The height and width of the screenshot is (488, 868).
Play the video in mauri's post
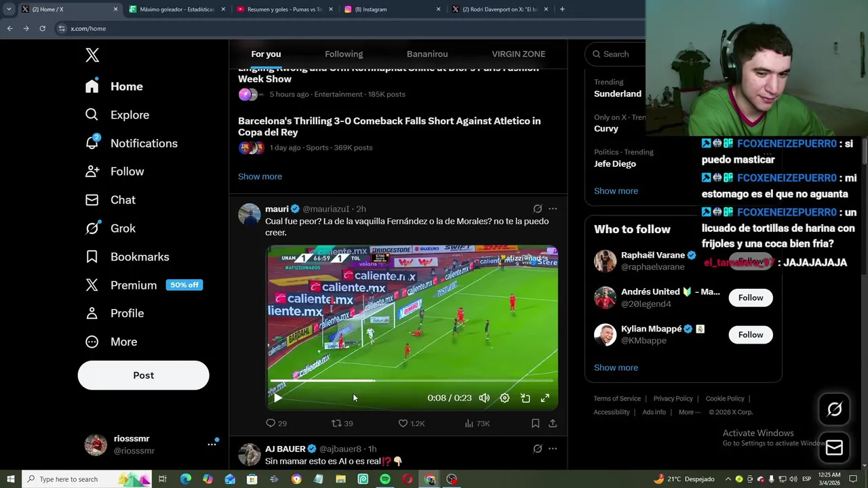click(277, 398)
